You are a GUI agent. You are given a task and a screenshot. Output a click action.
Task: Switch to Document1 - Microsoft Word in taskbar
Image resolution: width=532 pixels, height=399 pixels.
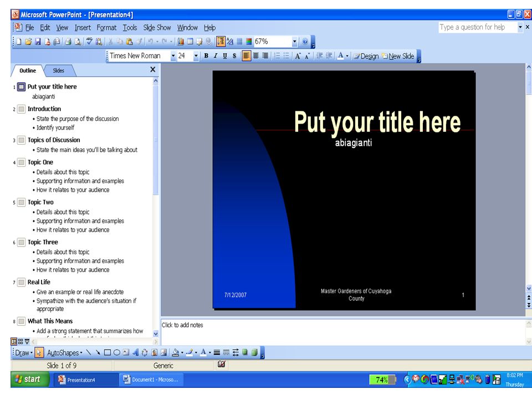(x=151, y=380)
